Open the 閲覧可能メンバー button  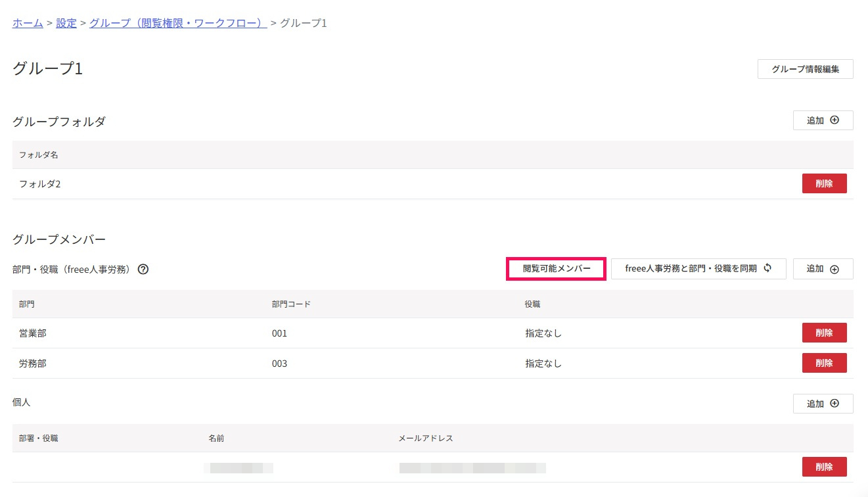(x=557, y=269)
